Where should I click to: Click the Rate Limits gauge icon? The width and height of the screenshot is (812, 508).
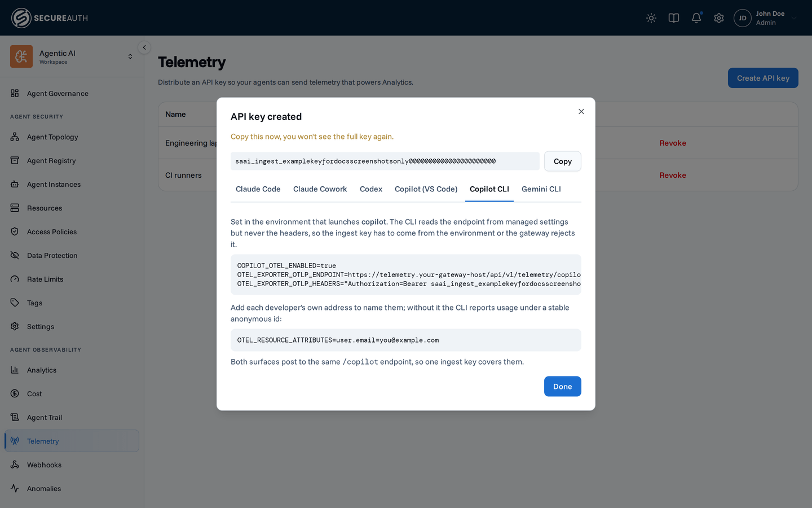click(15, 279)
